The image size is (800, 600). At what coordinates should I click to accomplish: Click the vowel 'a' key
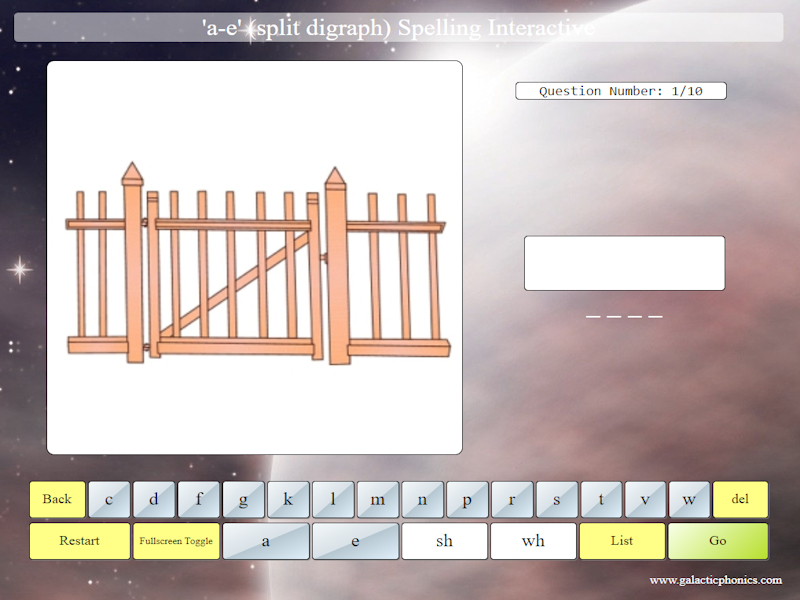(x=265, y=541)
